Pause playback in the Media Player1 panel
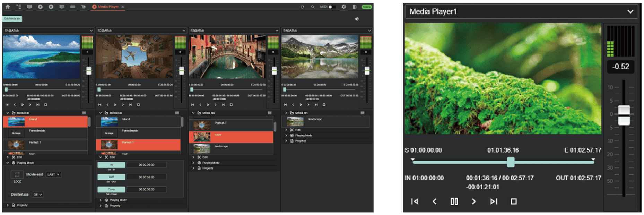 454,201
